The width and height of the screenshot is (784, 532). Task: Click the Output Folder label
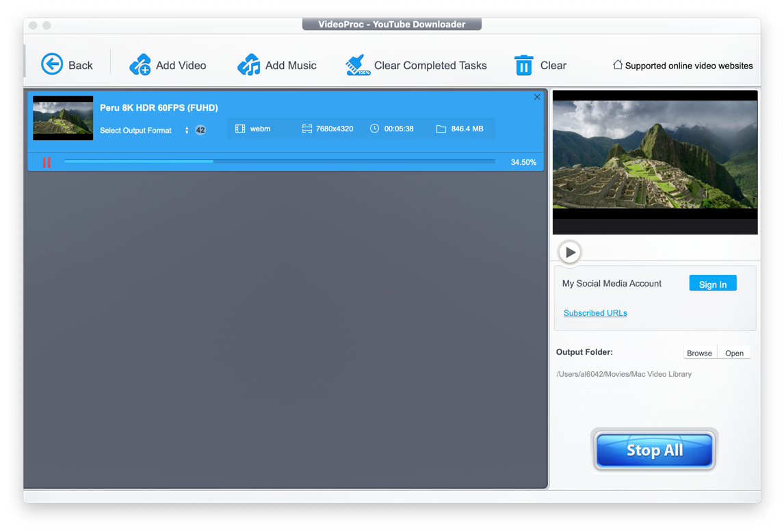point(584,352)
